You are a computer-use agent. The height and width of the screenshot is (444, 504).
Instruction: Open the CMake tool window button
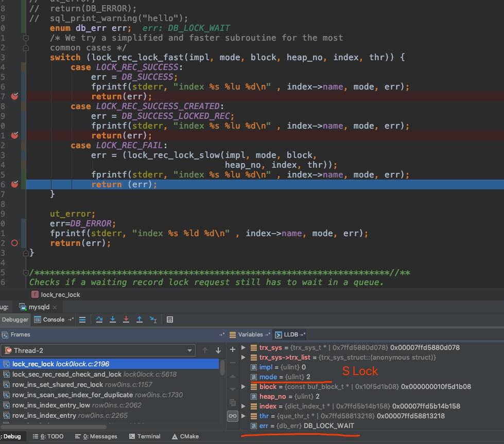click(185, 436)
